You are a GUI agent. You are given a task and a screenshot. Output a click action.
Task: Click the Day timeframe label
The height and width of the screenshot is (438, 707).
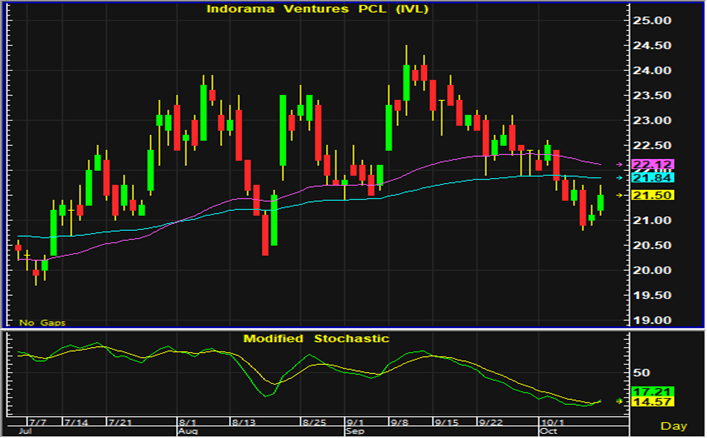click(x=676, y=427)
